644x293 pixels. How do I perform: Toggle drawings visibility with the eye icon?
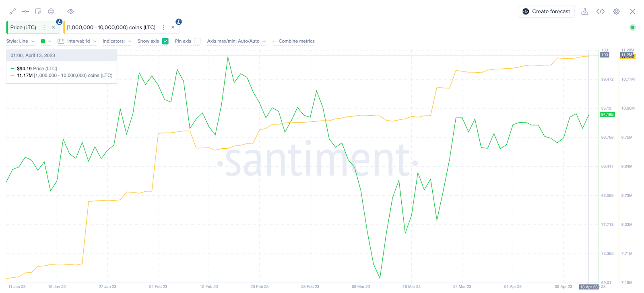[x=70, y=12]
